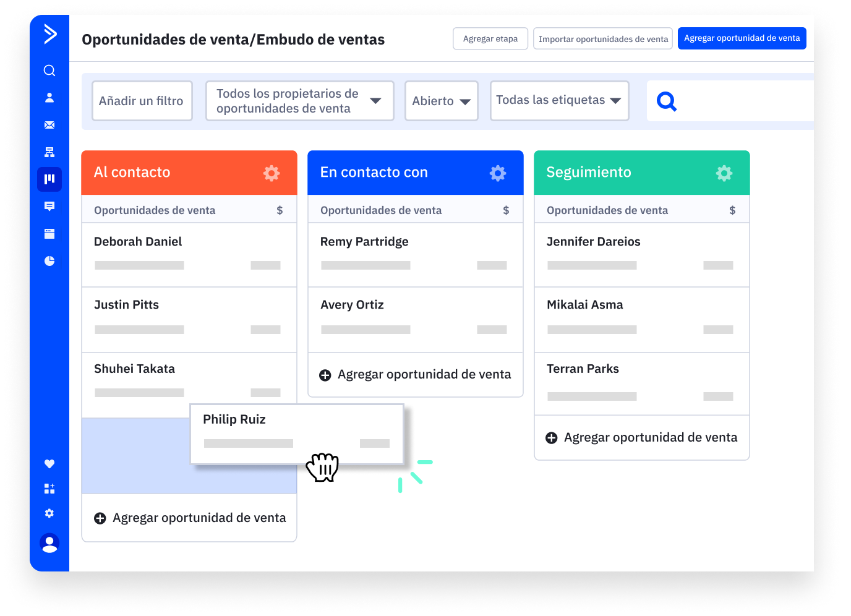Click dollar sign in En contacto con header

(x=506, y=210)
